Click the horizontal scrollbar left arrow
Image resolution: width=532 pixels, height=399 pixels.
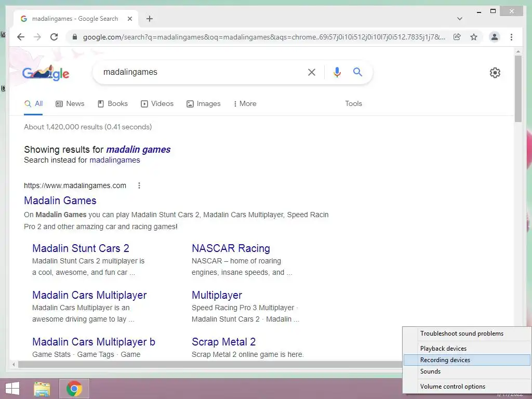(x=14, y=364)
